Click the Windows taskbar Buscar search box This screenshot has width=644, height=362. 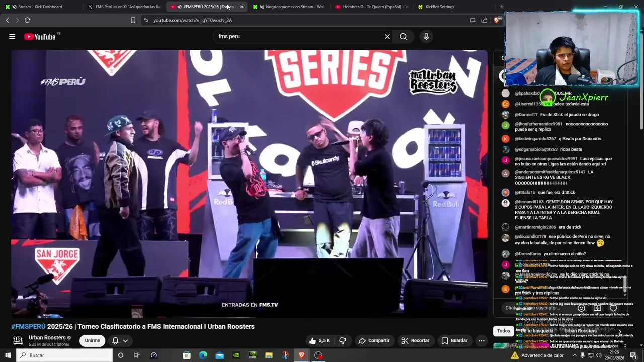coord(64,355)
